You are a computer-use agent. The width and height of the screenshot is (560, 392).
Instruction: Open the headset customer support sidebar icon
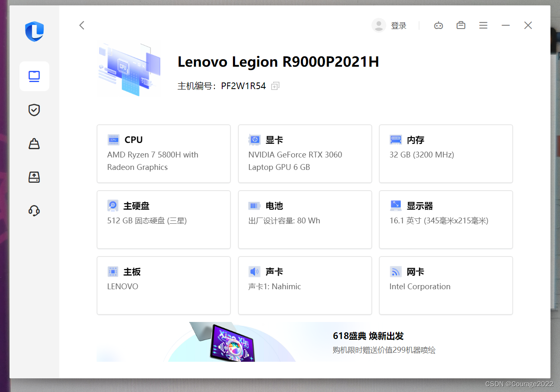pos(34,211)
